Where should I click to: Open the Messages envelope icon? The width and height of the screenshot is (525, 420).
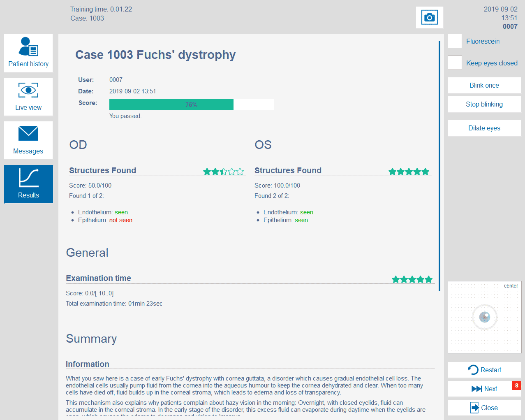point(28,134)
